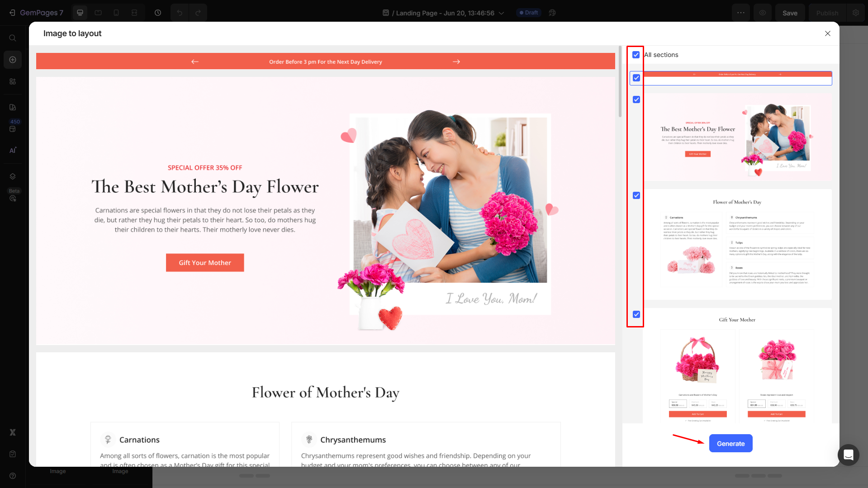The image size is (868, 488).
Task: Click the Gift Your Mother button in preview
Action: 205,262
